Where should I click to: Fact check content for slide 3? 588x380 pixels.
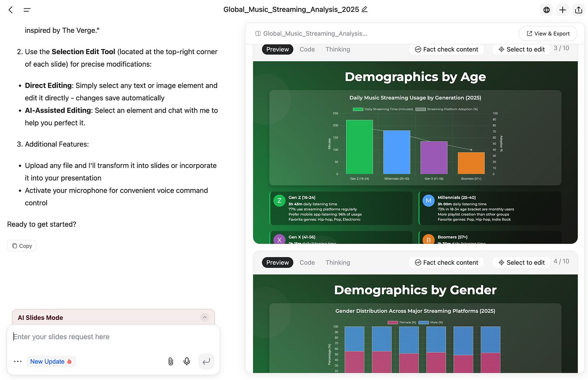point(446,49)
